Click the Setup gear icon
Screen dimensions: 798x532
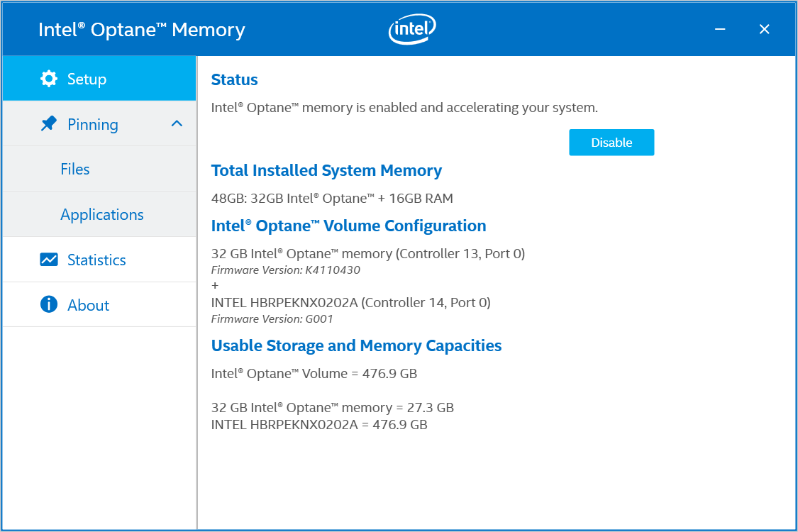tap(49, 79)
